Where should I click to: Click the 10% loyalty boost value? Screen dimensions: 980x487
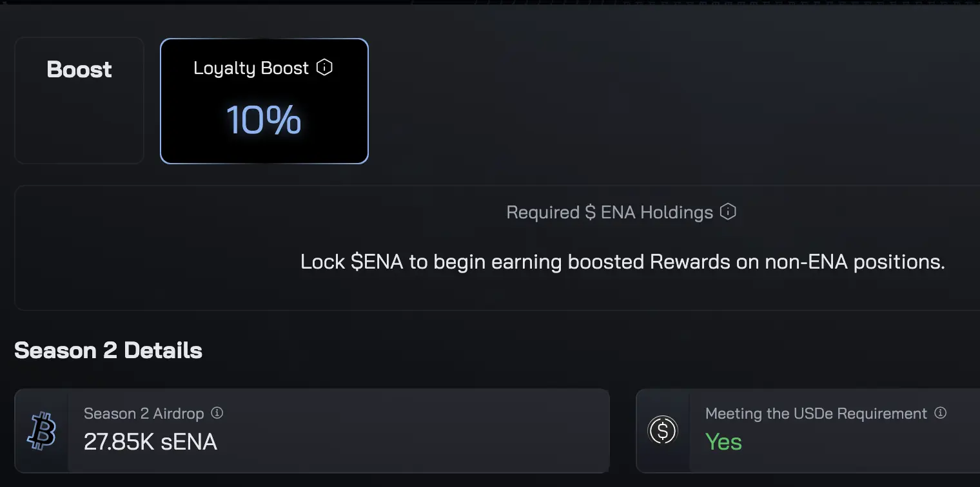(x=264, y=120)
